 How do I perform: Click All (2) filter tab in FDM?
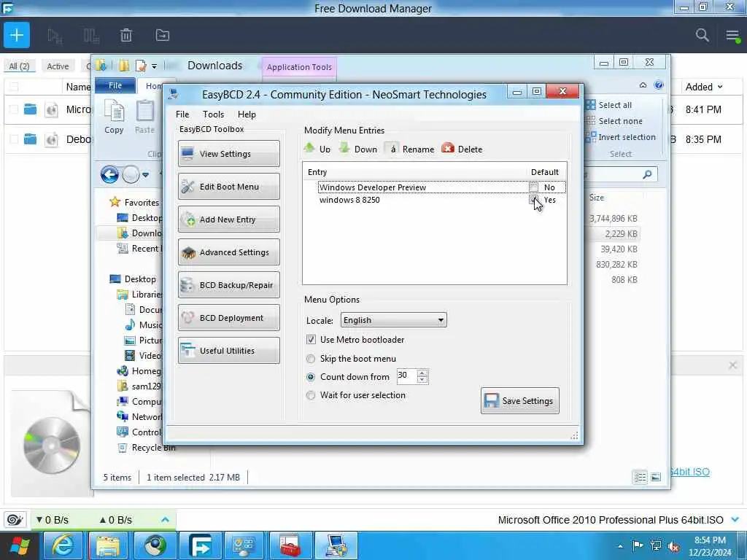tap(19, 66)
